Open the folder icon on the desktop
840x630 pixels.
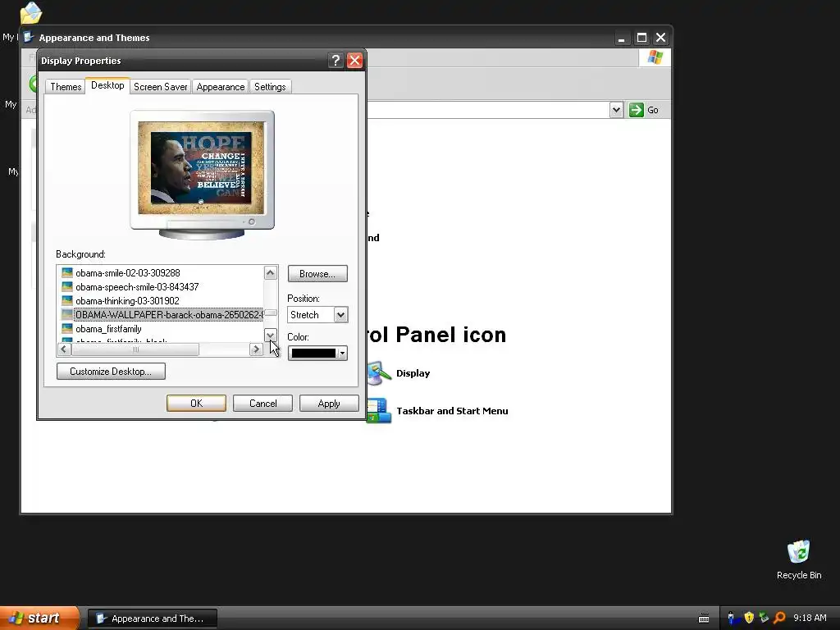30,13
